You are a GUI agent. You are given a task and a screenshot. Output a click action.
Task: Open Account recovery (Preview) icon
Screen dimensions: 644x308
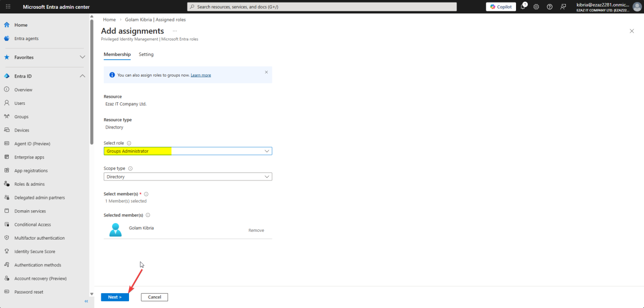[x=7, y=279]
